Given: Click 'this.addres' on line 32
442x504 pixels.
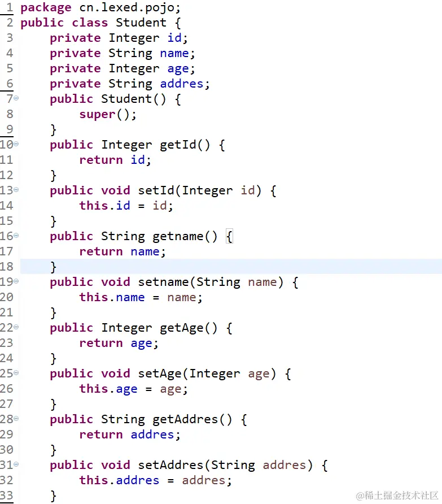Looking at the screenshot, I should click(x=120, y=480).
